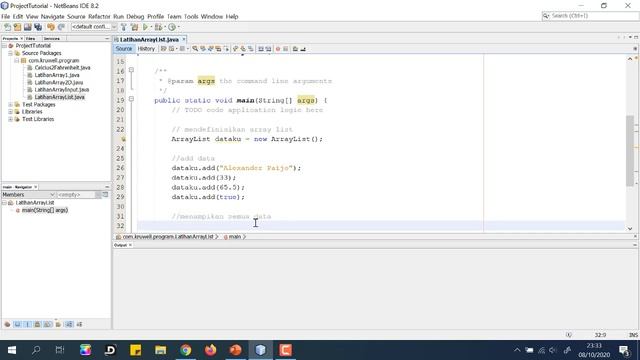Click the Profile Project toolbar icon
Image resolution: width=640 pixels, height=360 pixels.
(172, 27)
